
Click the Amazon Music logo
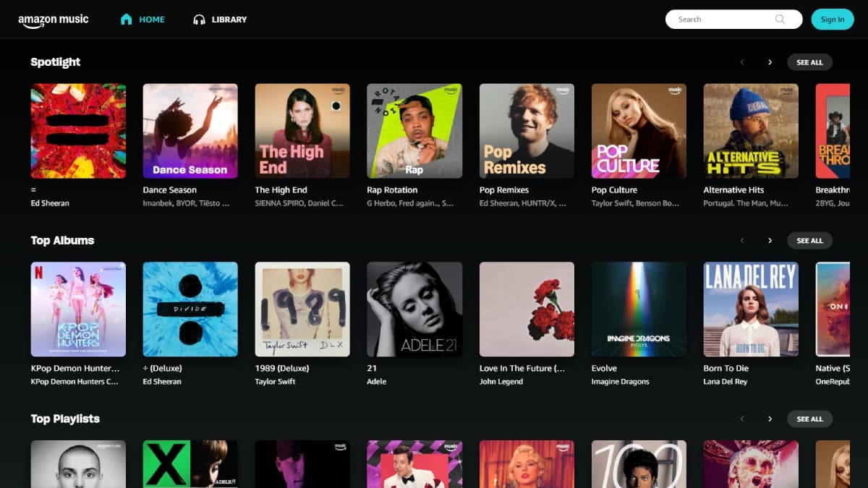(x=54, y=20)
